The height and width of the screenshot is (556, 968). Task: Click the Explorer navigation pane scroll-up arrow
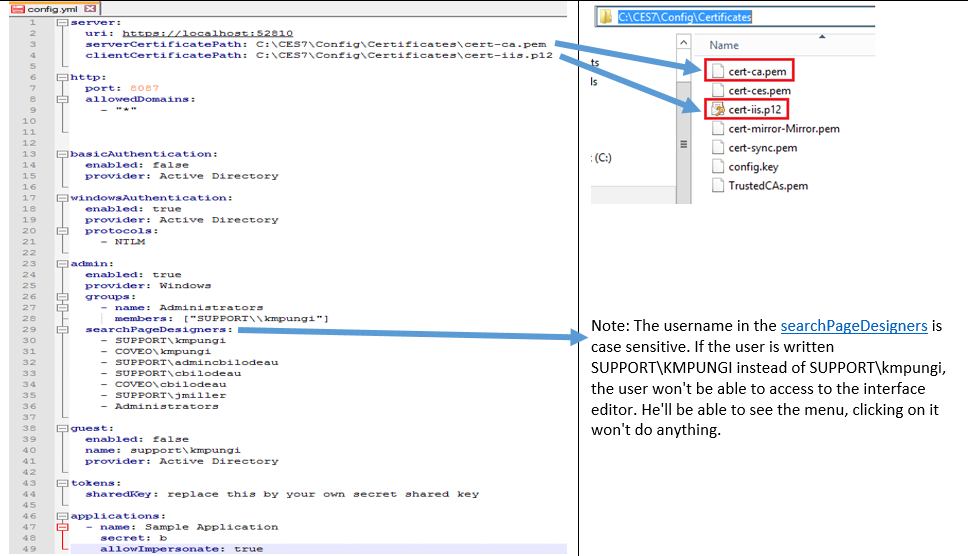(683, 43)
